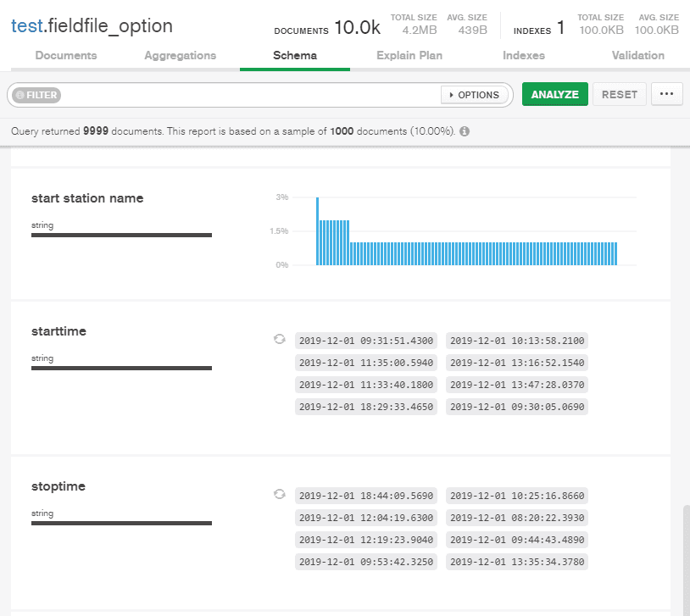Open the more options ellipsis menu

666,94
